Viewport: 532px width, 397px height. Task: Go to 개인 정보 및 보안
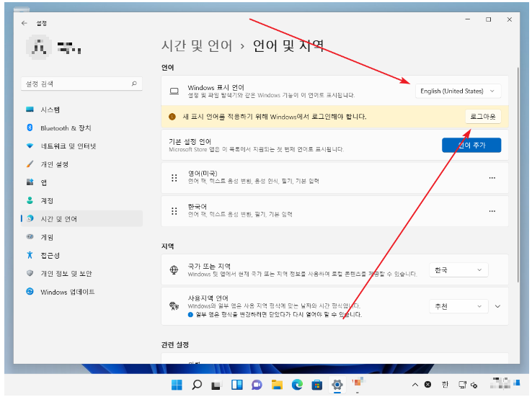(81, 274)
